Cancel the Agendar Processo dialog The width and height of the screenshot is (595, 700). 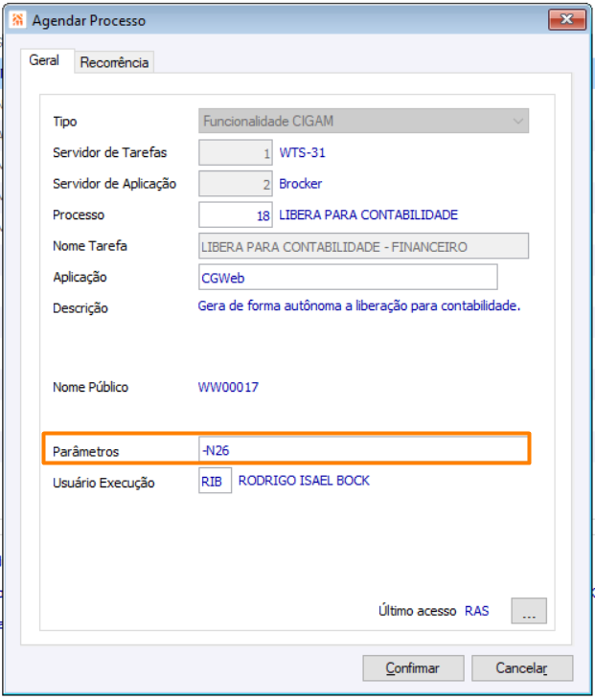(522, 668)
